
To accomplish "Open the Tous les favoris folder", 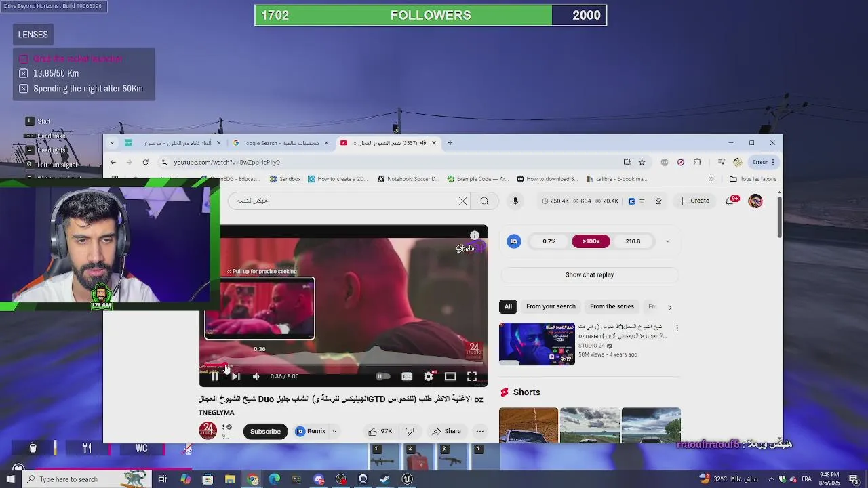I will pos(753,179).
